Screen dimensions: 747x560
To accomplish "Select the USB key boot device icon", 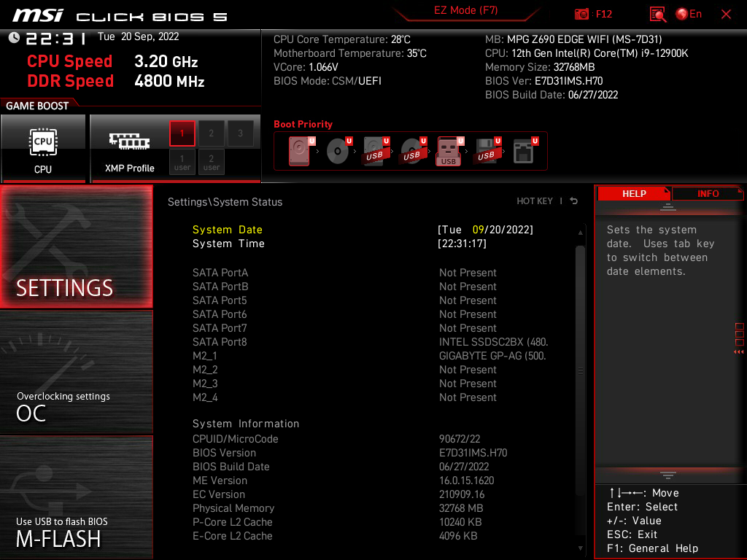I will tap(449, 151).
